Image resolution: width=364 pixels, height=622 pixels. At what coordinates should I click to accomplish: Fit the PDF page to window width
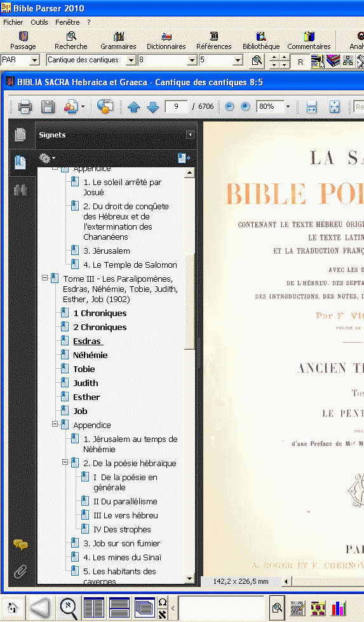point(311,106)
